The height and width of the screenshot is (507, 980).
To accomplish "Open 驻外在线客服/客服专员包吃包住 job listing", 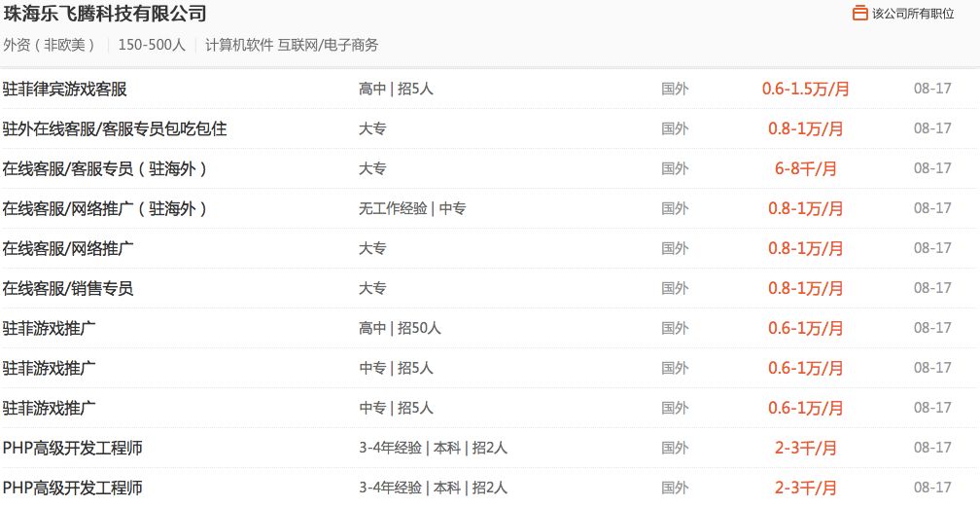I will point(115,129).
